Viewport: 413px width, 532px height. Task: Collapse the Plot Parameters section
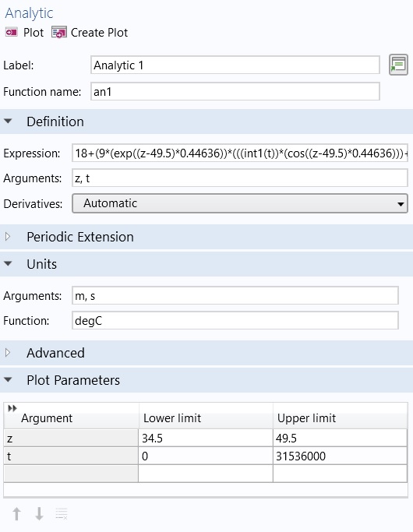8,379
